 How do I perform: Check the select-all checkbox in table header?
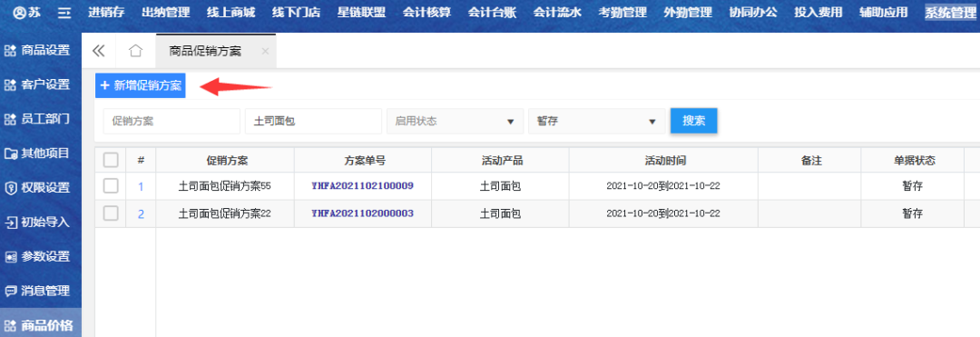111,161
